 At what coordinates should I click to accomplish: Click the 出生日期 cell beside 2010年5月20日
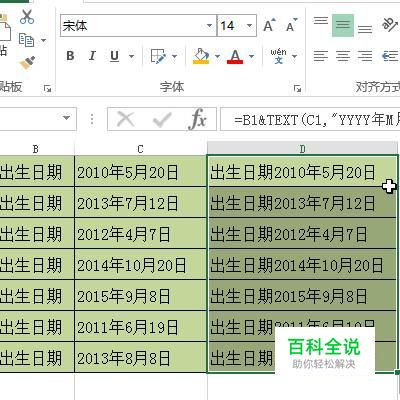(37, 172)
